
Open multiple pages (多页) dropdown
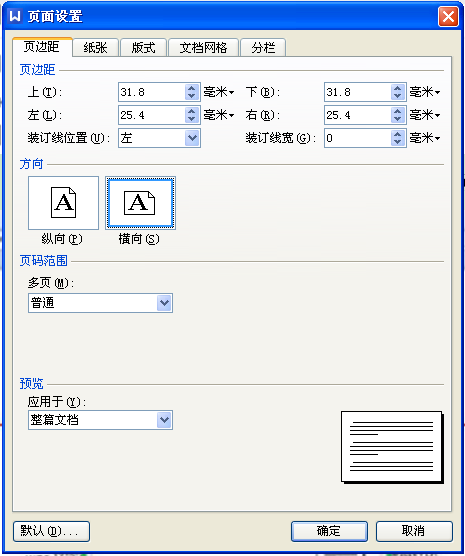click(164, 303)
